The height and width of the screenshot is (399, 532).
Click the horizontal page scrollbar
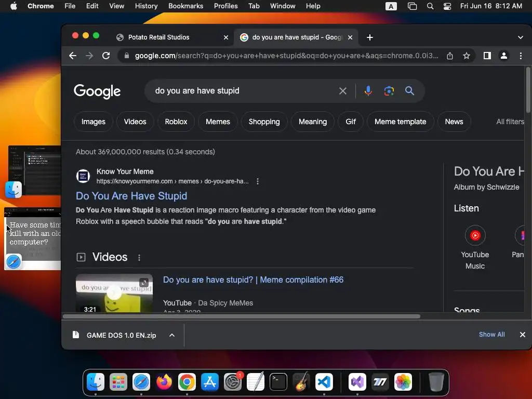[x=242, y=316]
